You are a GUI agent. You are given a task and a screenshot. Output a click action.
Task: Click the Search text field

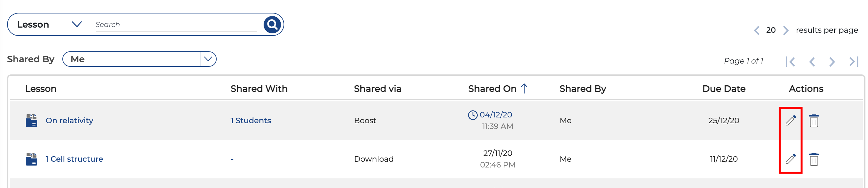[175, 25]
